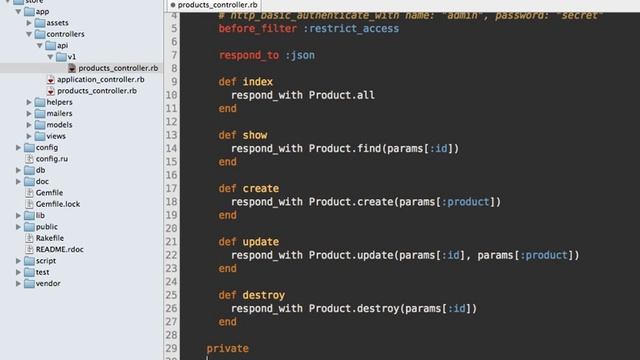
Task: Expand the test folder arrow
Action: [18, 272]
